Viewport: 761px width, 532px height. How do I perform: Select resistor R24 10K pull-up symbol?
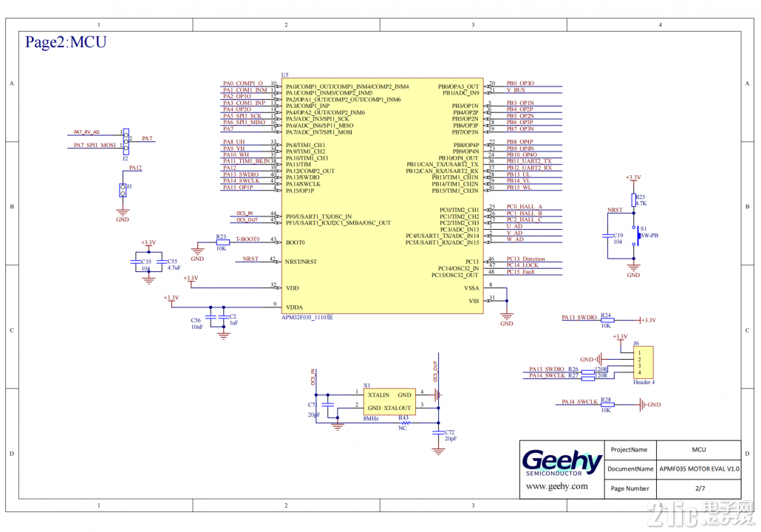coord(607,320)
